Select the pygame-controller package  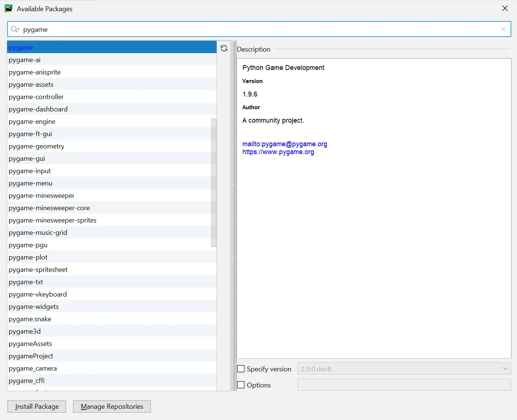tap(112, 97)
